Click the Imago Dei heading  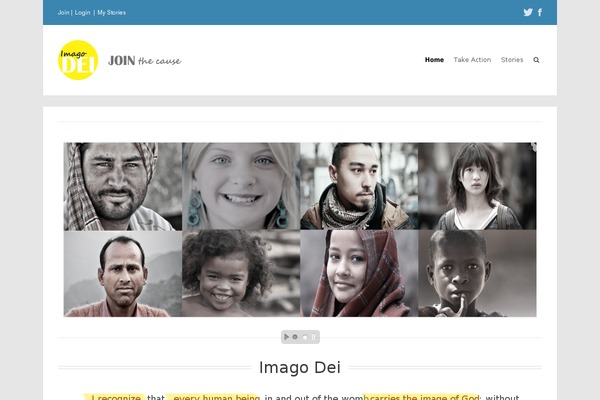click(300, 367)
